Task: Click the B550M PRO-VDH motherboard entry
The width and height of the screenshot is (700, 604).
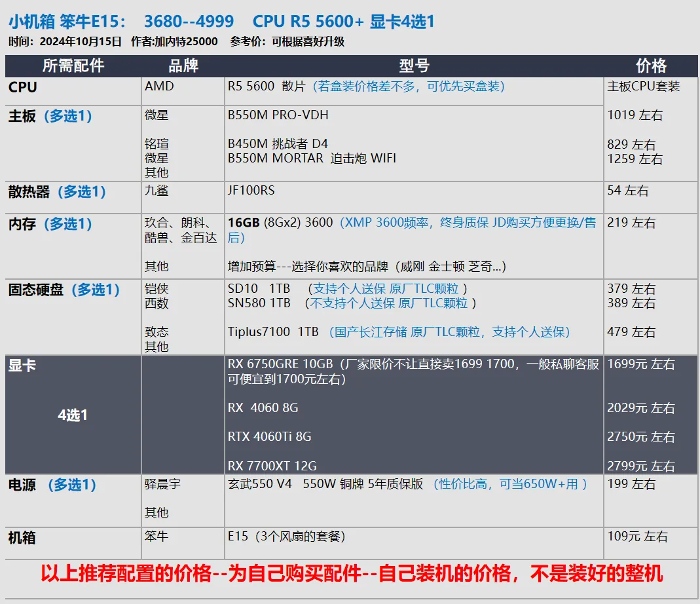Action: point(278,115)
